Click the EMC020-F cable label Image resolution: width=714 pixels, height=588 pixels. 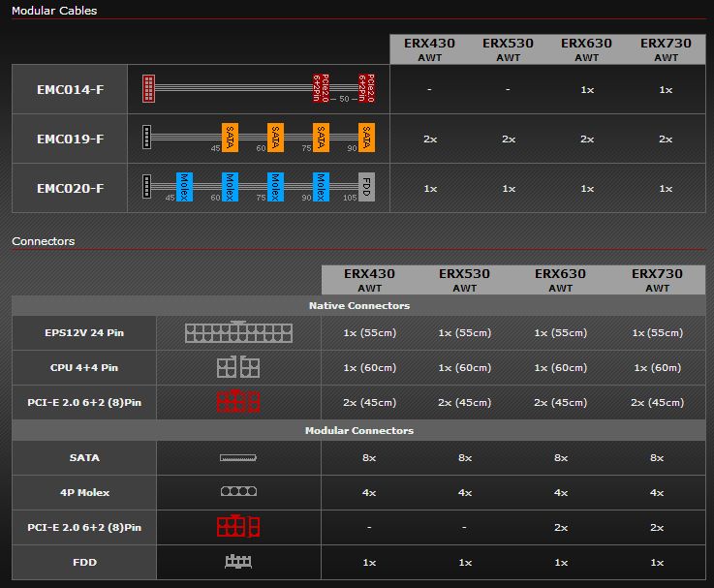[70, 188]
